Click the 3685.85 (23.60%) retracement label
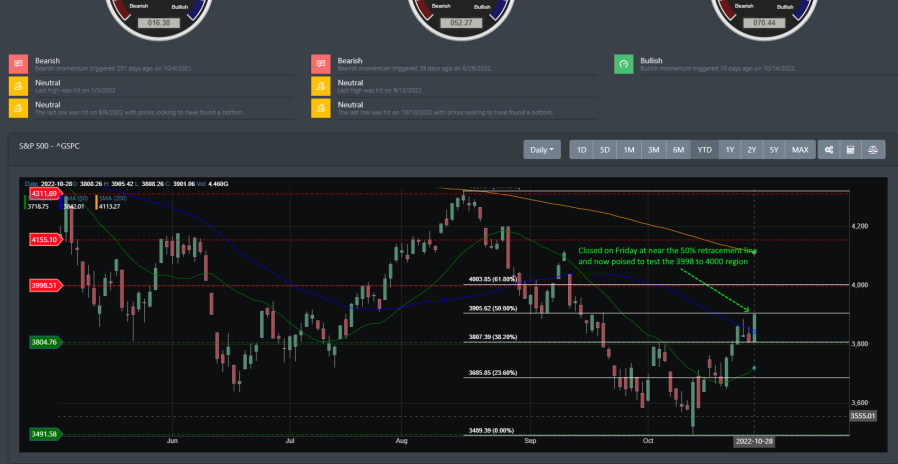The image size is (898, 464). click(x=493, y=373)
